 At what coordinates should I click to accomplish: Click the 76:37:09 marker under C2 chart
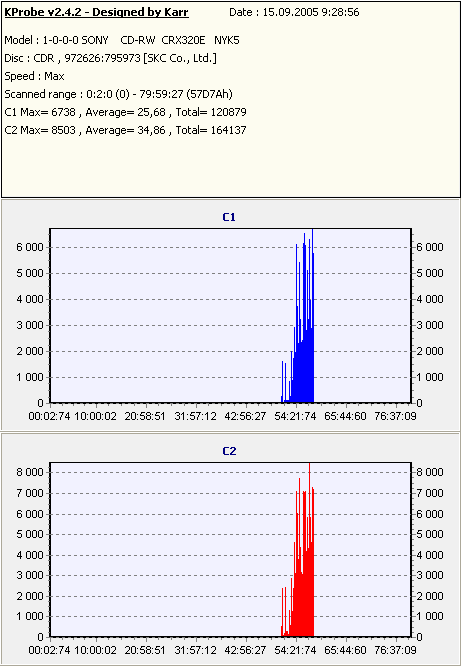[x=396, y=650]
